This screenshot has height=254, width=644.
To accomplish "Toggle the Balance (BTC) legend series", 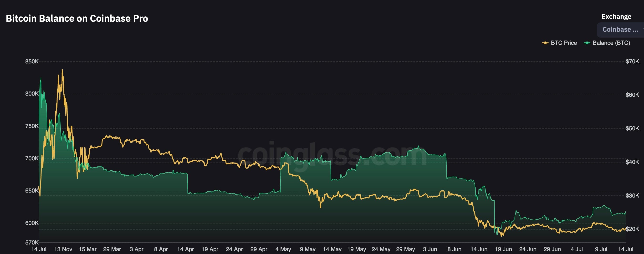I will pyautogui.click(x=607, y=43).
